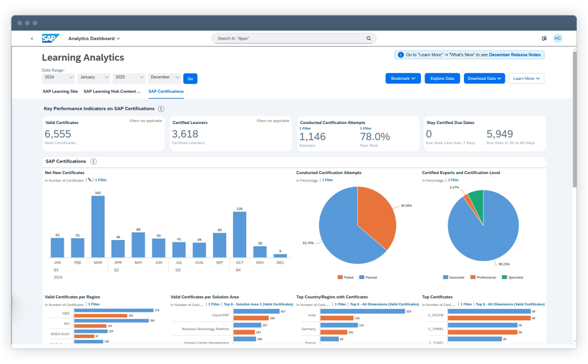Switch to SAP Learning Site tab
Image resolution: width=588 pixels, height=364 pixels.
point(60,91)
